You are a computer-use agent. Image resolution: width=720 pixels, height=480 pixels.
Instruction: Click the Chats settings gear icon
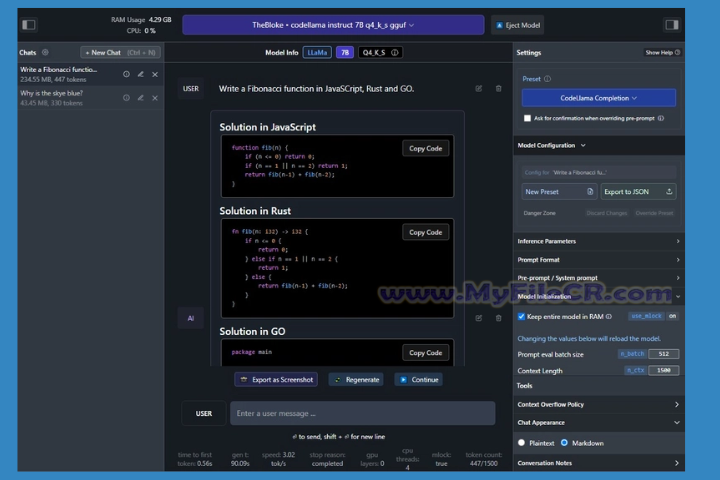45,52
